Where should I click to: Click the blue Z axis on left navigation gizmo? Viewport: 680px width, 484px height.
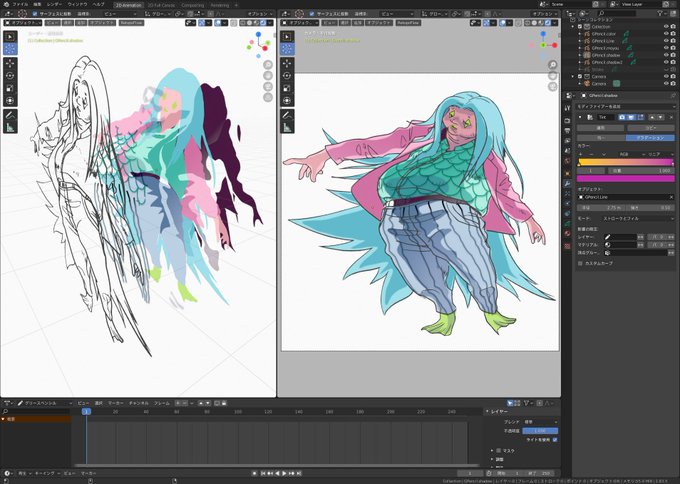click(258, 34)
